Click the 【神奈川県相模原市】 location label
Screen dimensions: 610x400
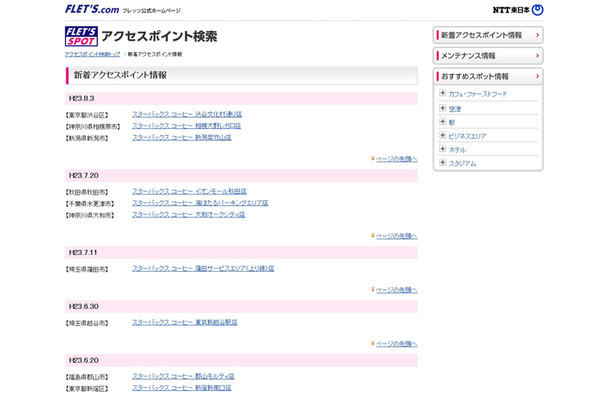click(93, 127)
